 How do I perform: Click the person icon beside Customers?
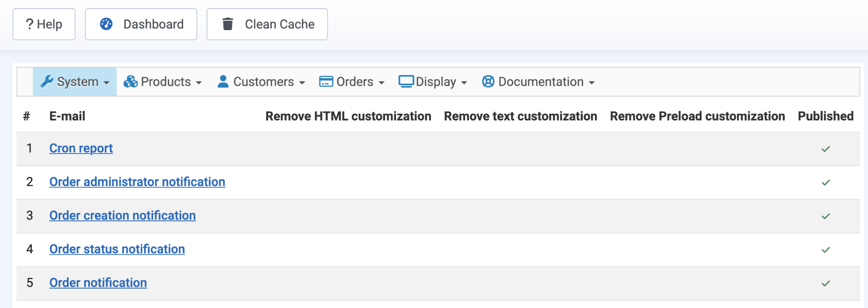pos(223,81)
